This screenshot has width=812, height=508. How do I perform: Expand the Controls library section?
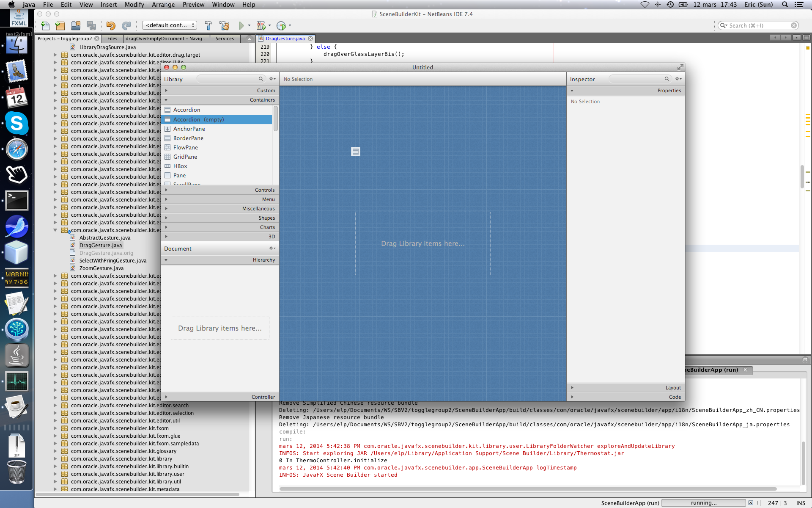[220, 190]
